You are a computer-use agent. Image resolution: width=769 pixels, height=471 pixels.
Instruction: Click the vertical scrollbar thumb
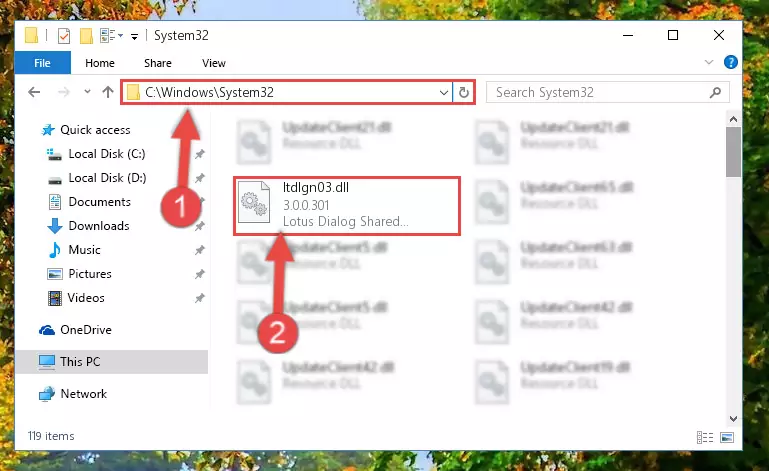tap(733, 152)
